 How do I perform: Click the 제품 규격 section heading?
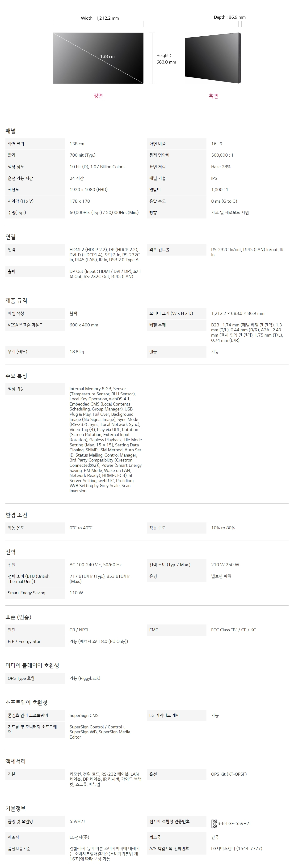click(16, 301)
